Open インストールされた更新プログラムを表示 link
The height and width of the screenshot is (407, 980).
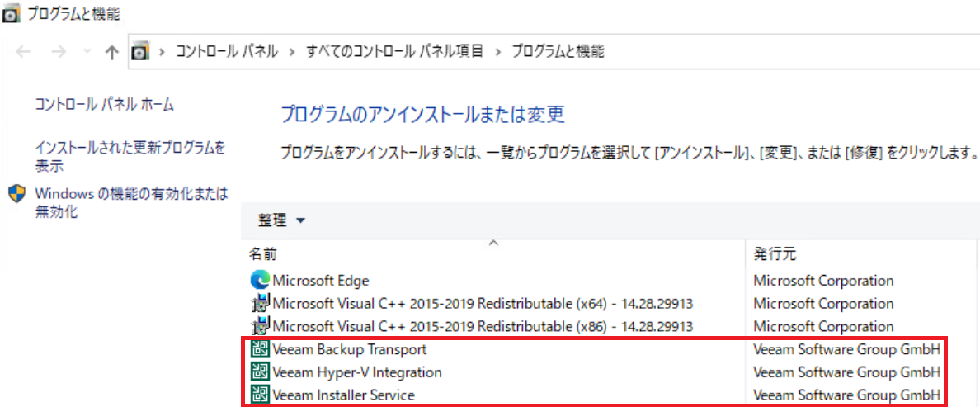(130, 157)
